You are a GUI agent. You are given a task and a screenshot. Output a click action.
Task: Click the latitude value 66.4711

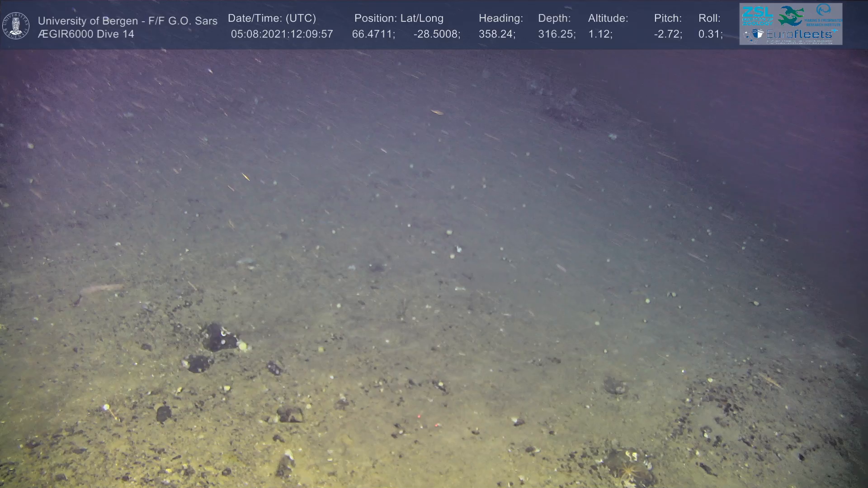click(x=373, y=34)
